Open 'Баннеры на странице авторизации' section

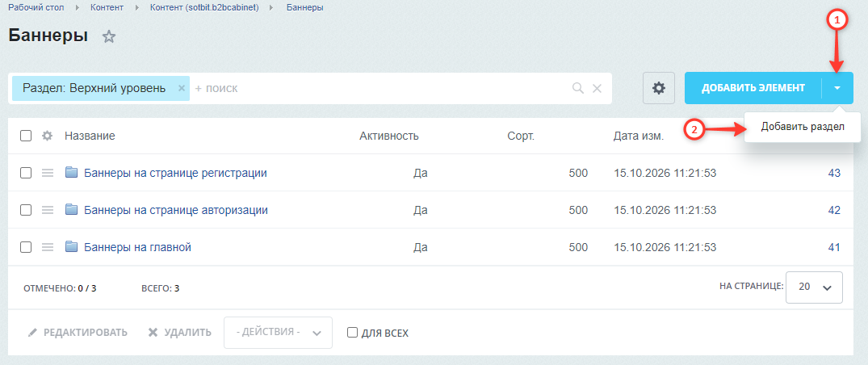pos(176,210)
